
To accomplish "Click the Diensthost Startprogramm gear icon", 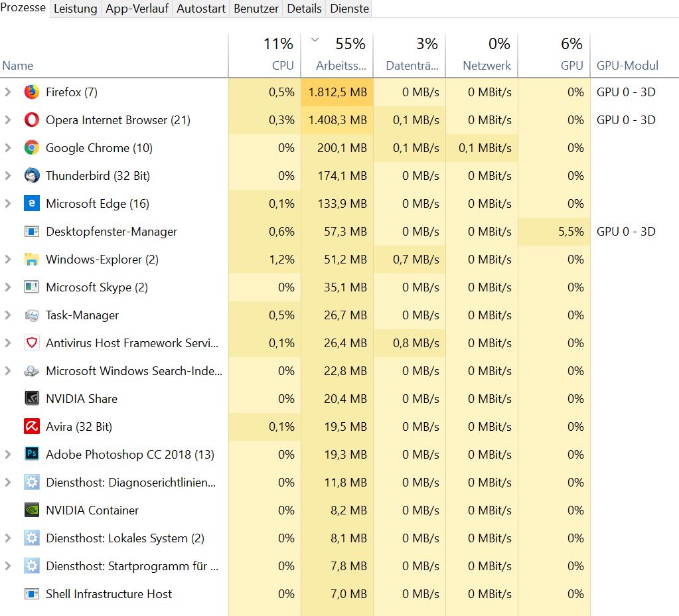I will pyautogui.click(x=32, y=566).
